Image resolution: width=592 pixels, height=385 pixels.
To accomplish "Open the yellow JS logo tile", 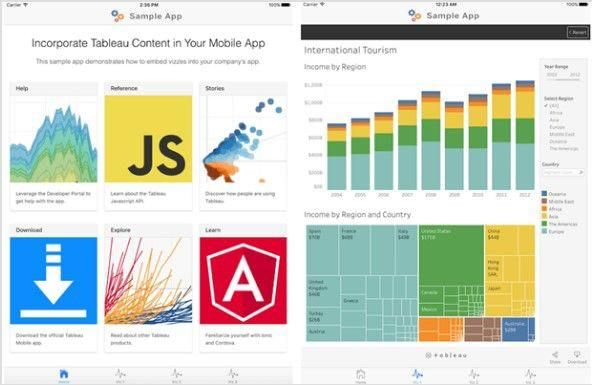I will [x=148, y=139].
